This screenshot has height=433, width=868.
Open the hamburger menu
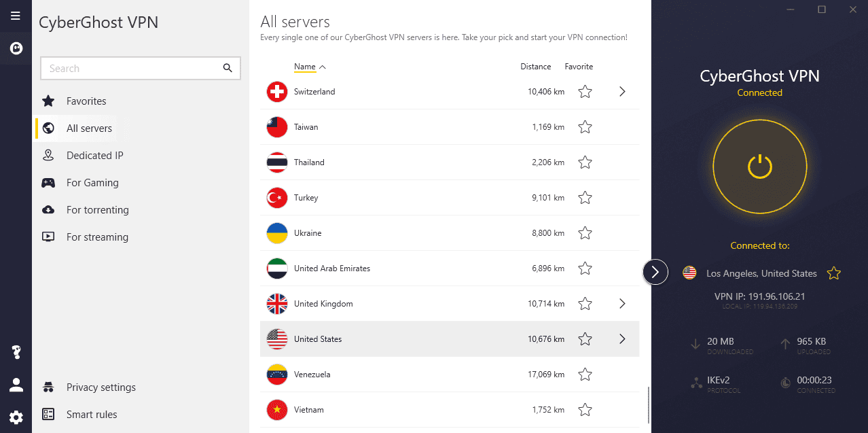pos(16,16)
